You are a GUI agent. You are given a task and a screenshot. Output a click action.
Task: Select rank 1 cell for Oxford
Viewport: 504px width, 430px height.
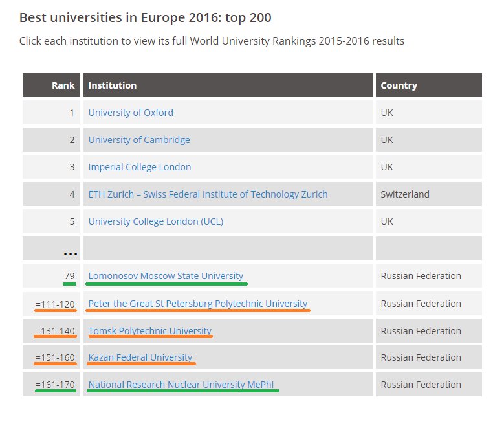tap(51, 113)
